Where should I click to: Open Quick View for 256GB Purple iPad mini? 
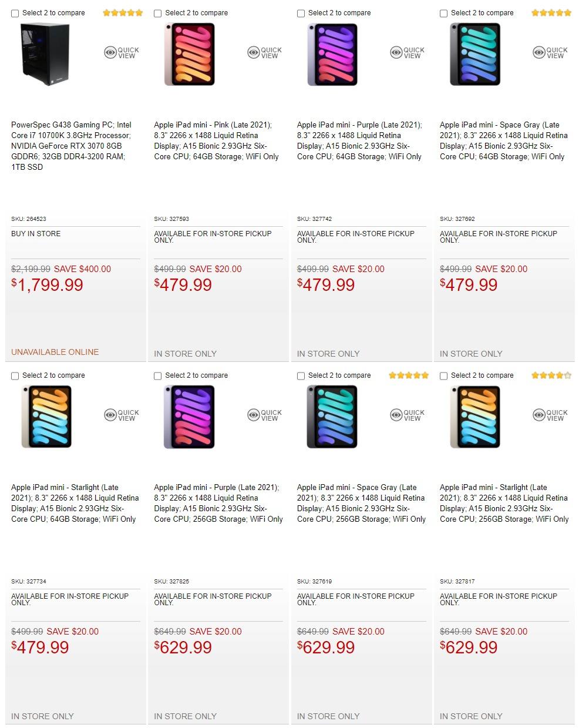click(x=264, y=415)
